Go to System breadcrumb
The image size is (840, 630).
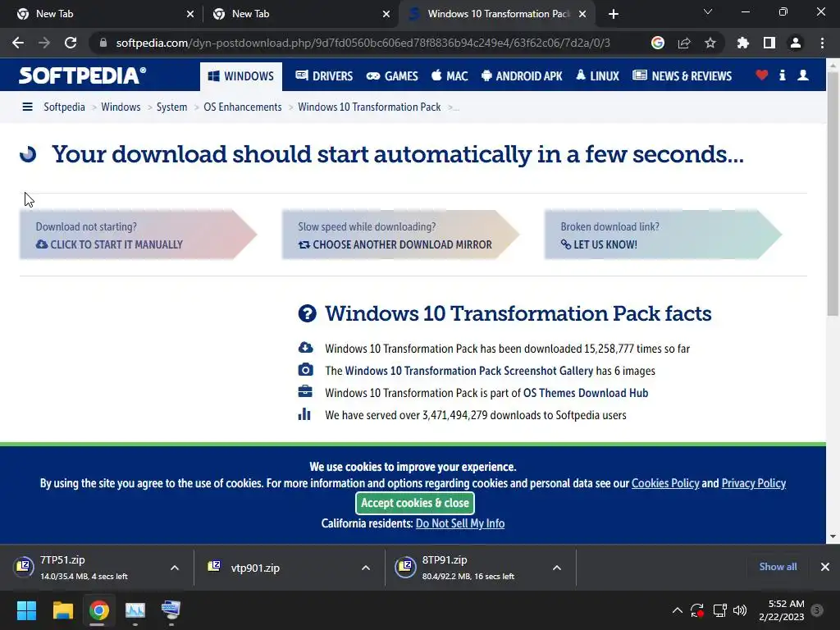tap(171, 107)
